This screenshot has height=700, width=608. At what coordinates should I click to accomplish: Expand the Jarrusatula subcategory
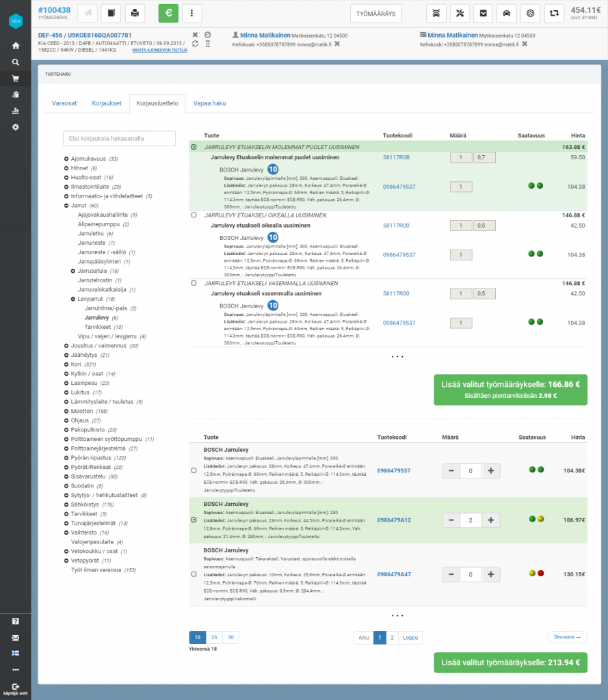[72, 271]
